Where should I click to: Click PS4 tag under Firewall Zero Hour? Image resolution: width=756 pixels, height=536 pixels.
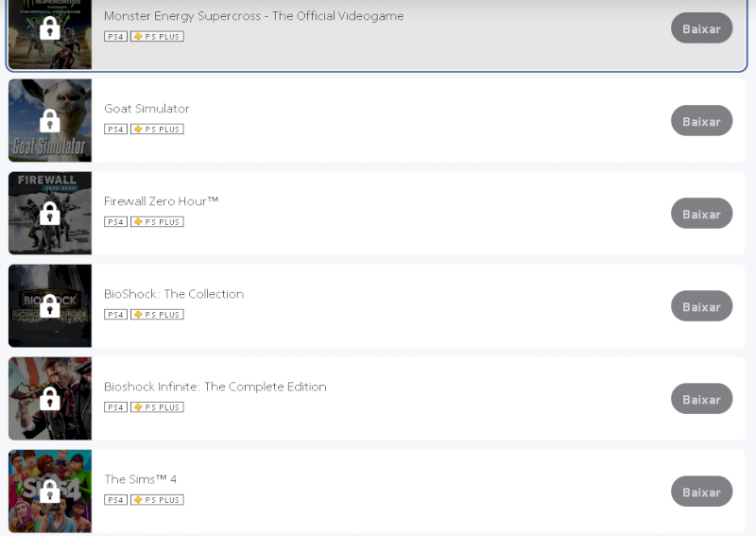tap(115, 221)
